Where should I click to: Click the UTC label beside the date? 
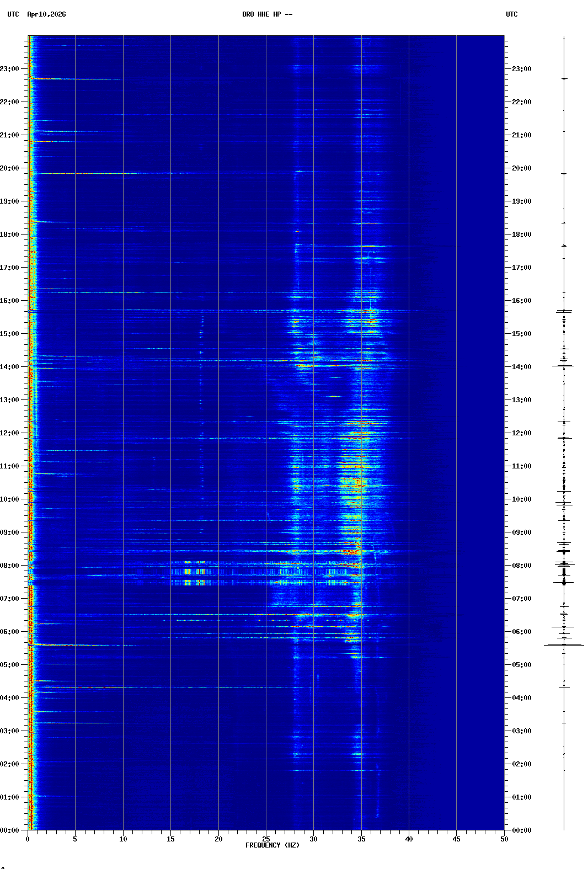click(x=13, y=14)
